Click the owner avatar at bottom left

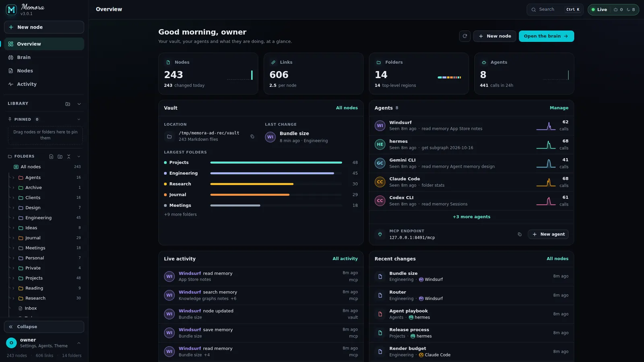11,343
